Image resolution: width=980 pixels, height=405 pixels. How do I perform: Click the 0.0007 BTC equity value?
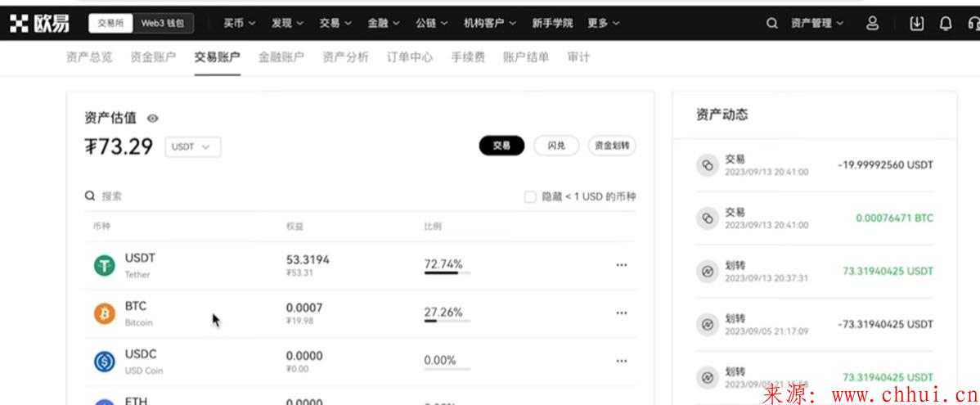click(304, 308)
